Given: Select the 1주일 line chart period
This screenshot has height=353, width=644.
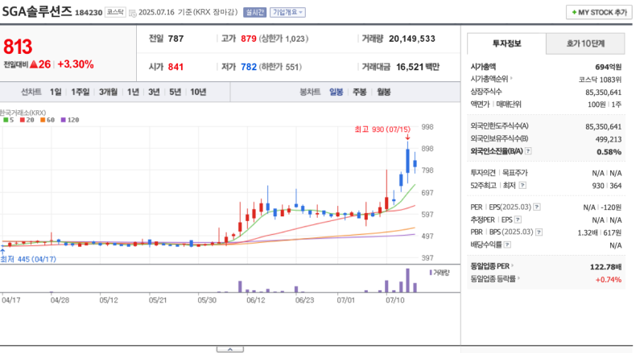Looking at the screenshot, I should coord(80,92).
